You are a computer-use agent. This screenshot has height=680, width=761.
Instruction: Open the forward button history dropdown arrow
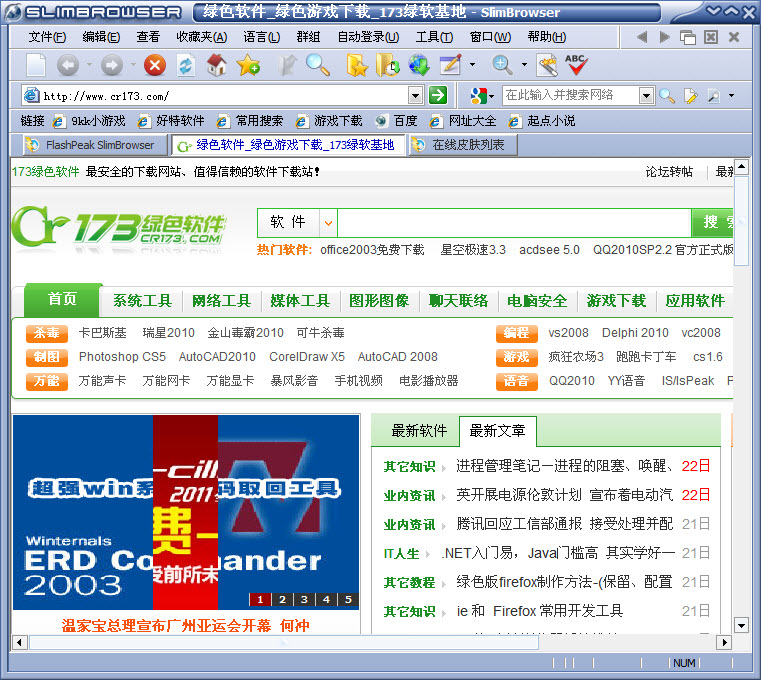click(x=133, y=64)
